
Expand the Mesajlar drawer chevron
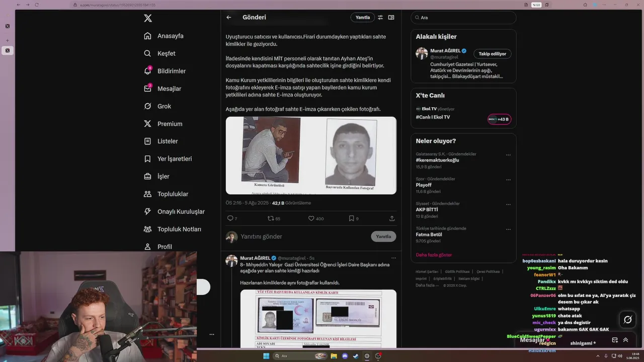(x=625, y=340)
